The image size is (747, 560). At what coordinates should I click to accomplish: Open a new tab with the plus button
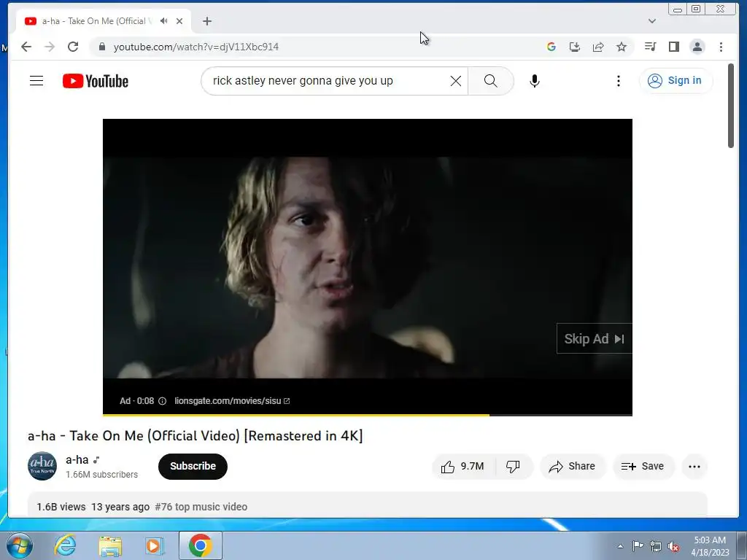(x=206, y=21)
